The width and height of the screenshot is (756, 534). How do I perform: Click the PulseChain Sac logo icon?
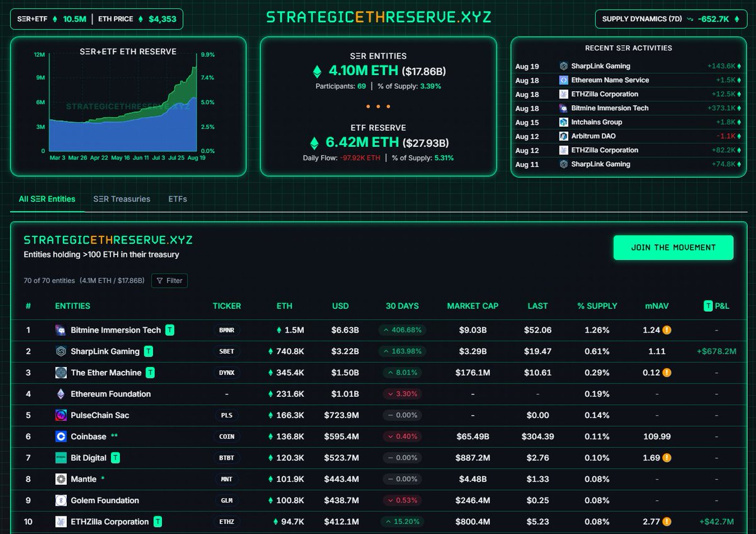click(x=61, y=416)
